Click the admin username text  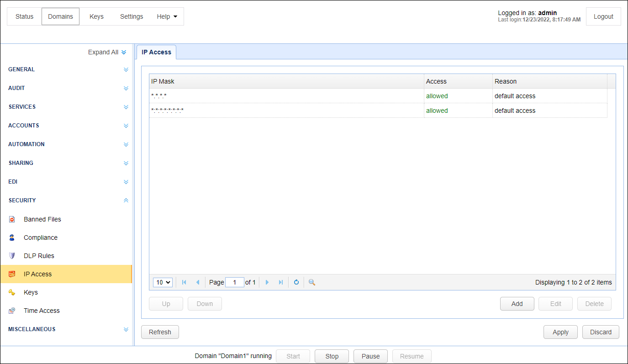tap(547, 13)
